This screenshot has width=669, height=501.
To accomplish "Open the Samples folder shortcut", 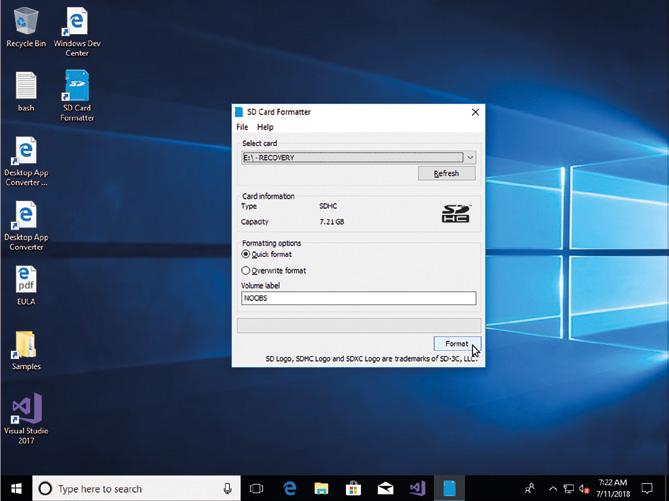I will [x=26, y=350].
